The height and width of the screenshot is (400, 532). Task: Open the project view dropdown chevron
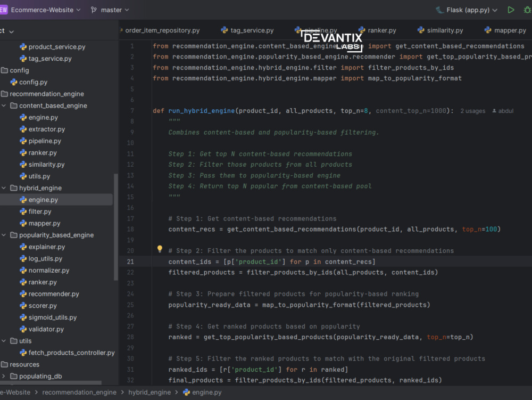coord(11,31)
